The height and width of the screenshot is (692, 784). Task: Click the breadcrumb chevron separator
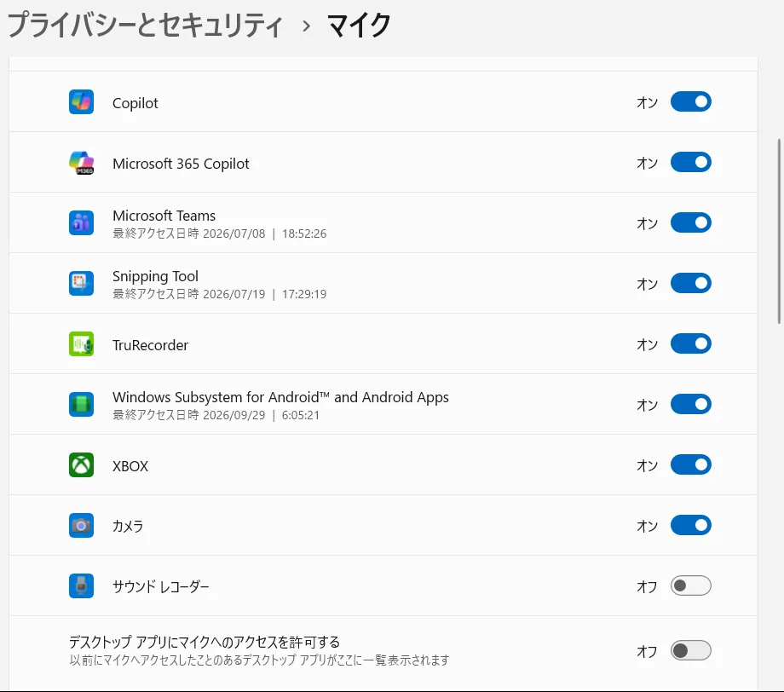coord(307,26)
